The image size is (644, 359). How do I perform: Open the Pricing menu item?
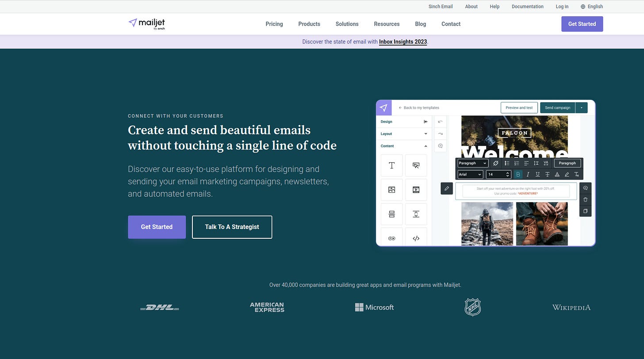[x=274, y=24]
